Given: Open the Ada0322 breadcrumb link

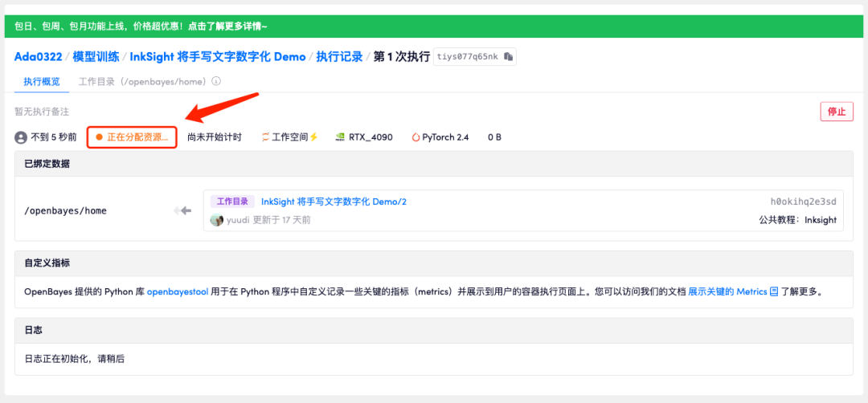Looking at the screenshot, I should click(39, 57).
